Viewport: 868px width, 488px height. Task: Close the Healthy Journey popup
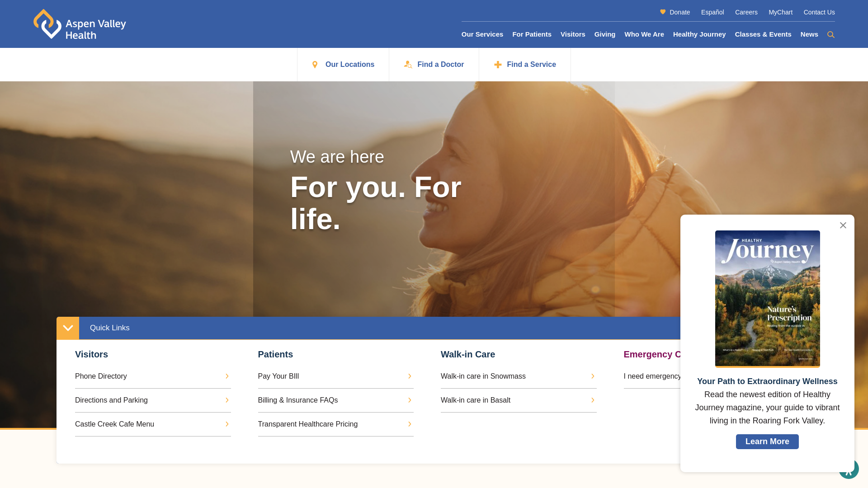click(x=843, y=225)
